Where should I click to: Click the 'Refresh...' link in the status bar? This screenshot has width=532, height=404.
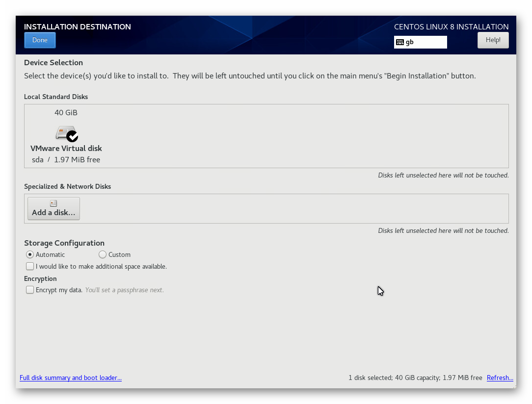(x=500, y=378)
